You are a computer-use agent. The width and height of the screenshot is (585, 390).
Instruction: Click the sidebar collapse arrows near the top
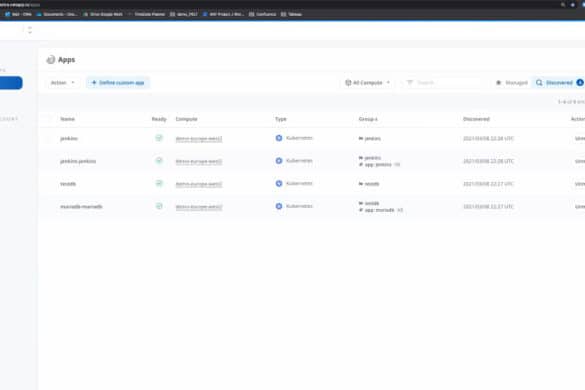(30, 30)
